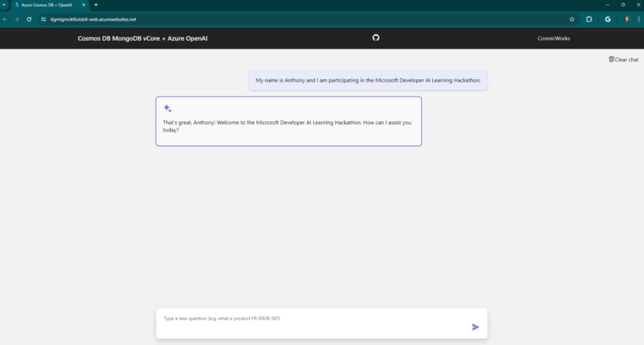Open the CosmicWorks header link
The height and width of the screenshot is (345, 644).
[x=554, y=38]
